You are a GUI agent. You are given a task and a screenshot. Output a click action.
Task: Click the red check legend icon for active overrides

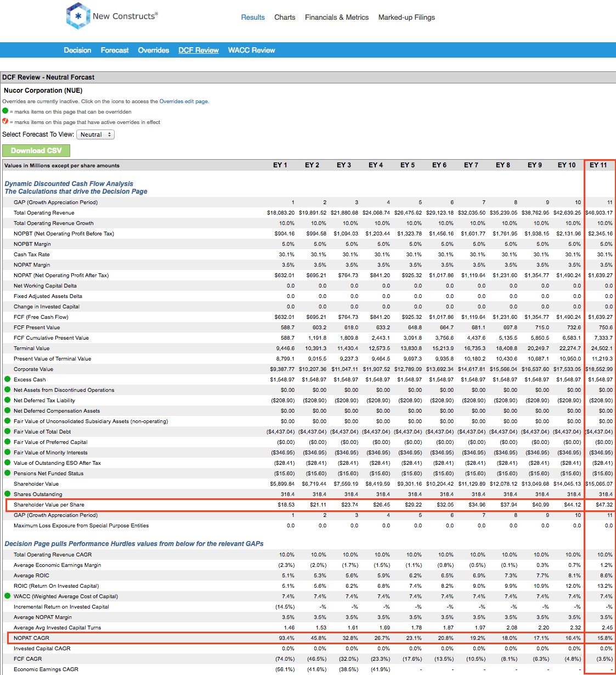coord(5,121)
